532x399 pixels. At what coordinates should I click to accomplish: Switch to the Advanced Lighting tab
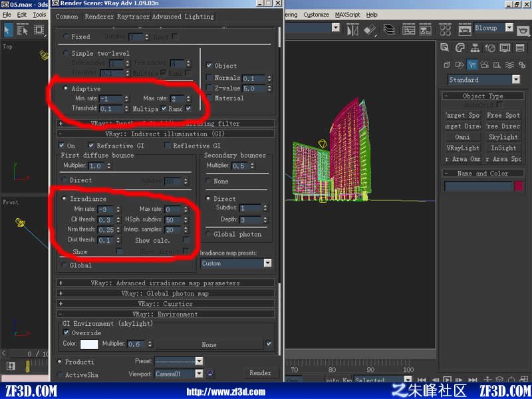183,16
